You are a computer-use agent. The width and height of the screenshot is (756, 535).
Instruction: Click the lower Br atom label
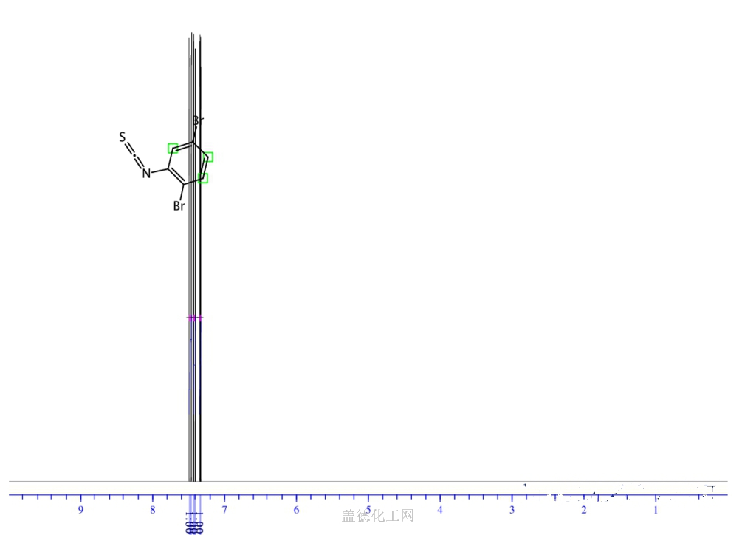(x=179, y=206)
